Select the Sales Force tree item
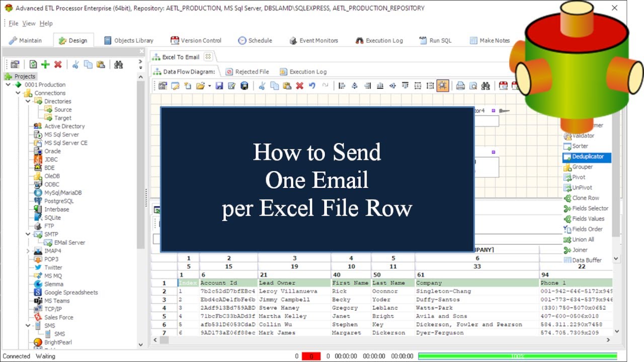644x362 pixels. [54, 317]
